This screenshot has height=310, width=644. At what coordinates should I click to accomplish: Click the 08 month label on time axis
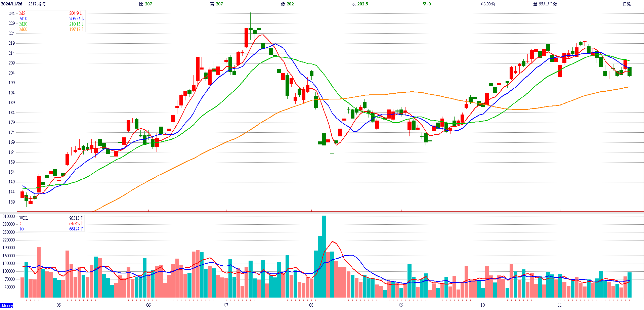311,305
